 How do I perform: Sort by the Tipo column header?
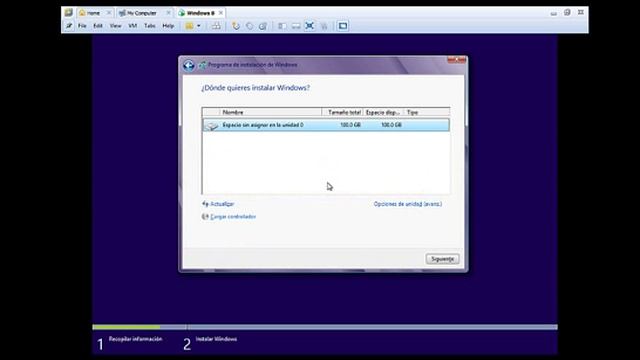pyautogui.click(x=427, y=112)
